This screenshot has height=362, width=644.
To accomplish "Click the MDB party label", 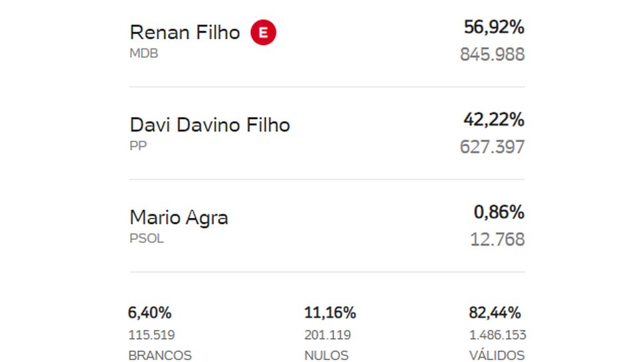I will point(144,53).
